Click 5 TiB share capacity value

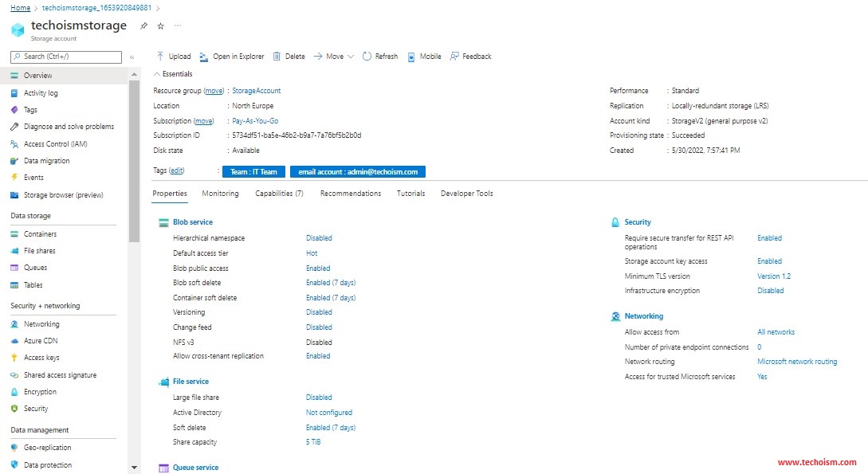pyautogui.click(x=313, y=442)
